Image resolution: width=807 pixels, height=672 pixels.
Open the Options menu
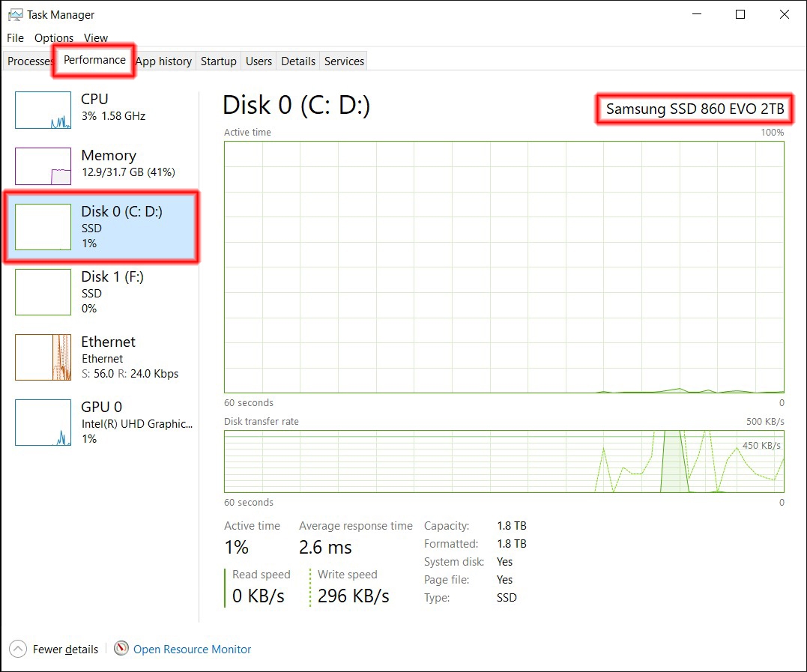54,37
